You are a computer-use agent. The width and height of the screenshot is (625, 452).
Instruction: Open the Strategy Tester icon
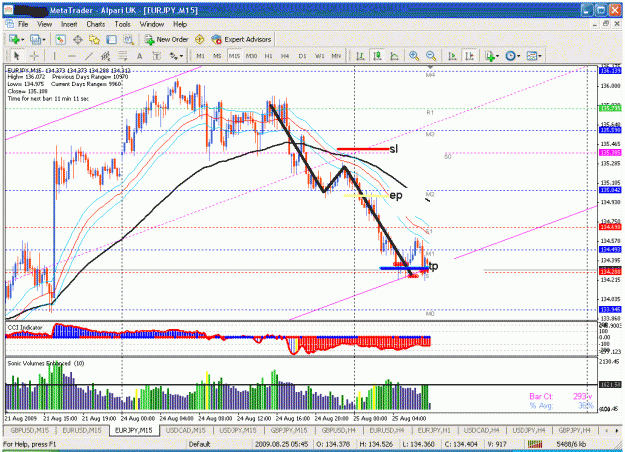click(x=128, y=39)
